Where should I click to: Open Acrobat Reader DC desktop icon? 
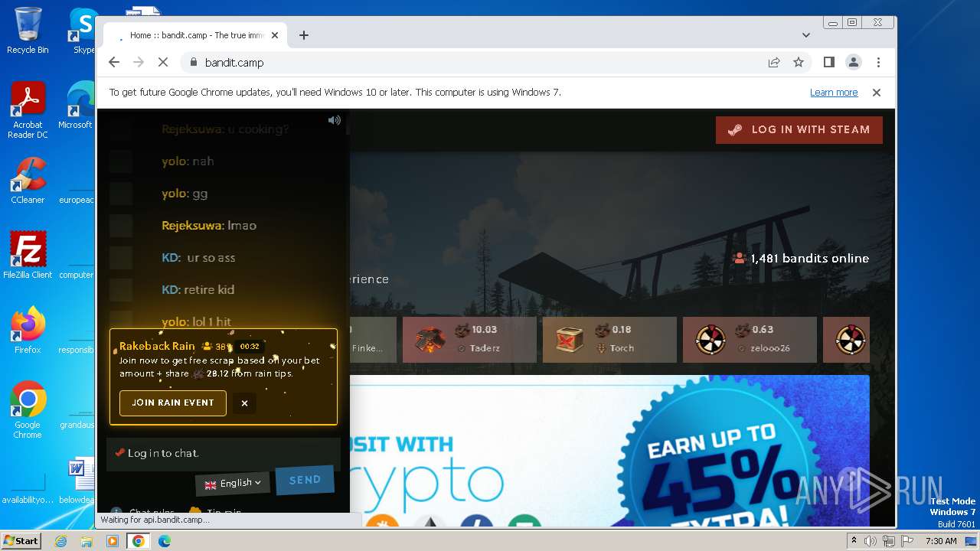click(28, 110)
